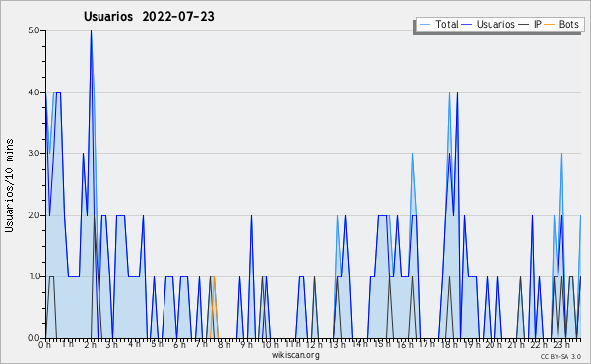Click the Bots legend entry
Screen dimensions: 591x364
[x=561, y=24]
